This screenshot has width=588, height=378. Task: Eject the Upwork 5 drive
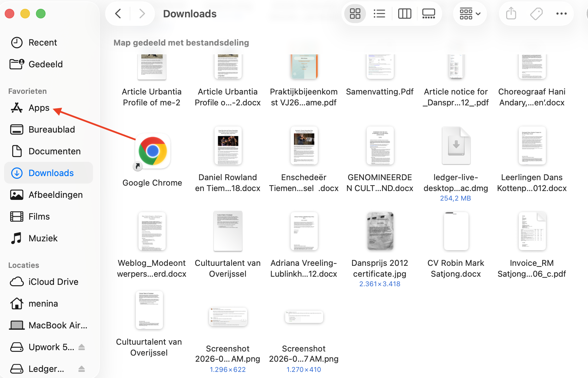click(82, 347)
